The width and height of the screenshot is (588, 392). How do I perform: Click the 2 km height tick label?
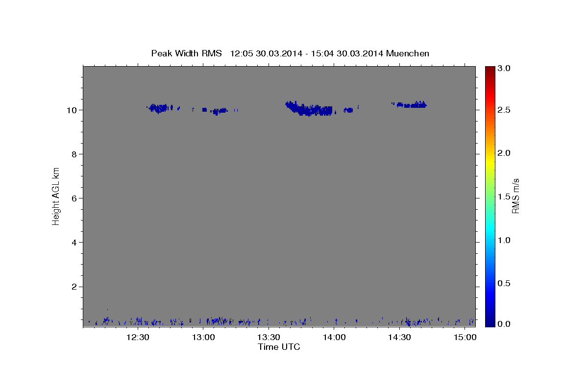point(75,287)
